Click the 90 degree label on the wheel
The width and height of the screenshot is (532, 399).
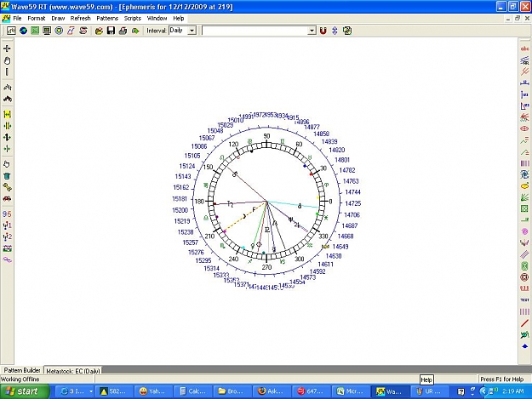tap(266, 136)
